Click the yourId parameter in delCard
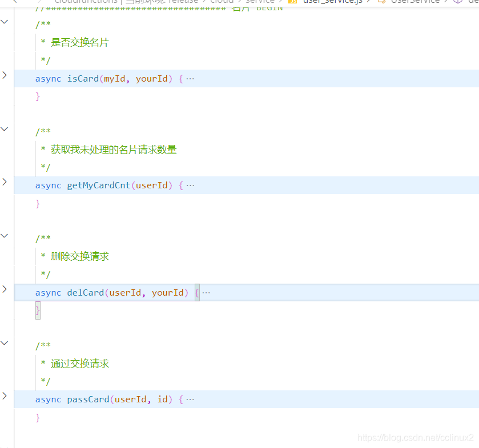This screenshot has width=479, height=448. (168, 293)
